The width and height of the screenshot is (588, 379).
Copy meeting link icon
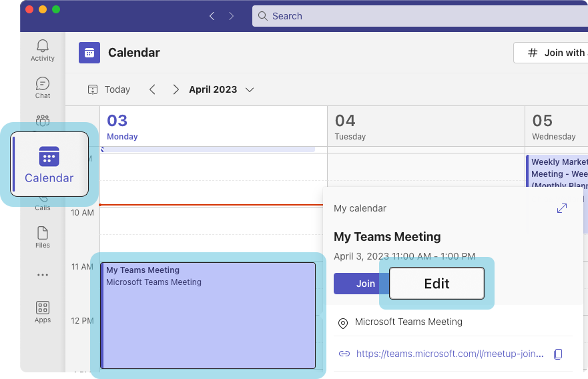558,354
